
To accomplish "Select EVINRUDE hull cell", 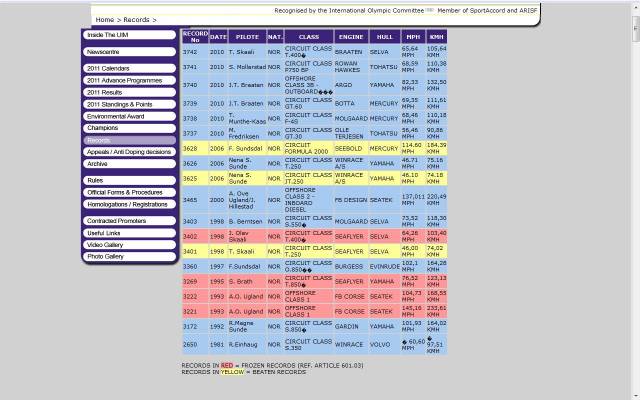I will (384, 267).
